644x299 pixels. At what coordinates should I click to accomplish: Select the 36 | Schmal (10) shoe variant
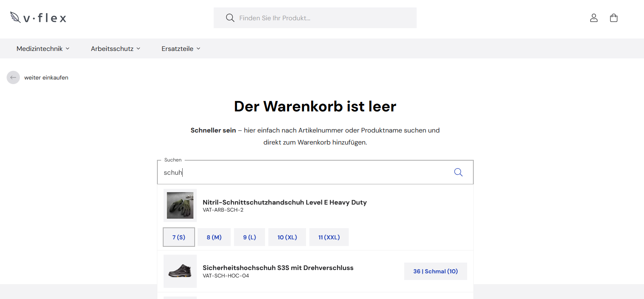(x=436, y=271)
